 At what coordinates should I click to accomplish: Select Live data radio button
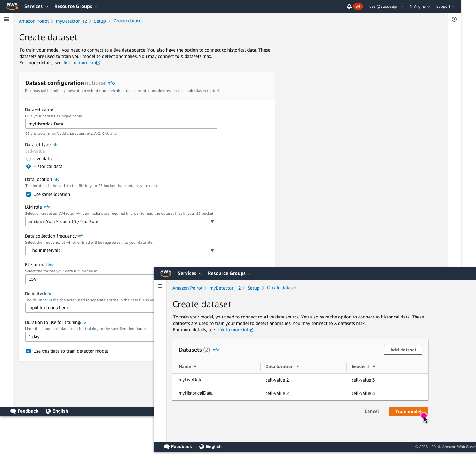point(28,159)
